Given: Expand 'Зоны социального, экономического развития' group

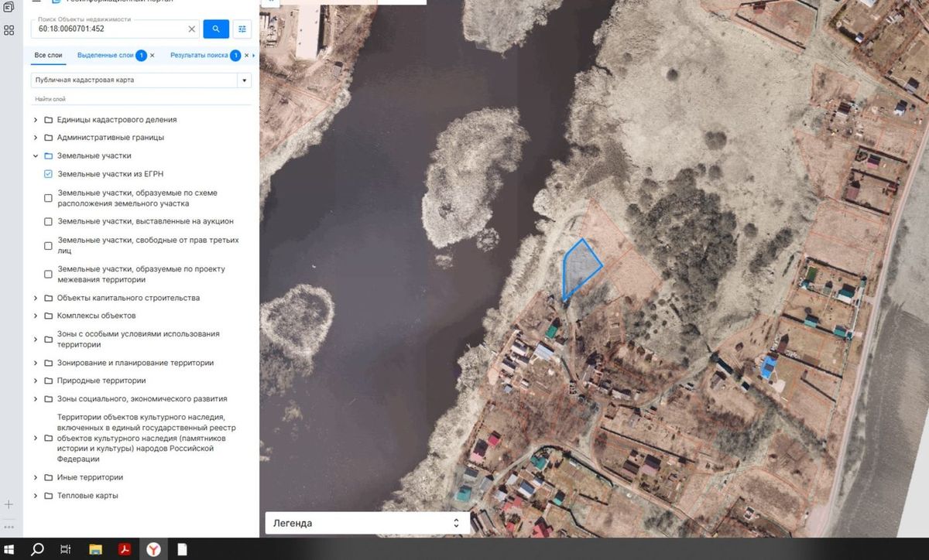Looking at the screenshot, I should click(x=35, y=399).
